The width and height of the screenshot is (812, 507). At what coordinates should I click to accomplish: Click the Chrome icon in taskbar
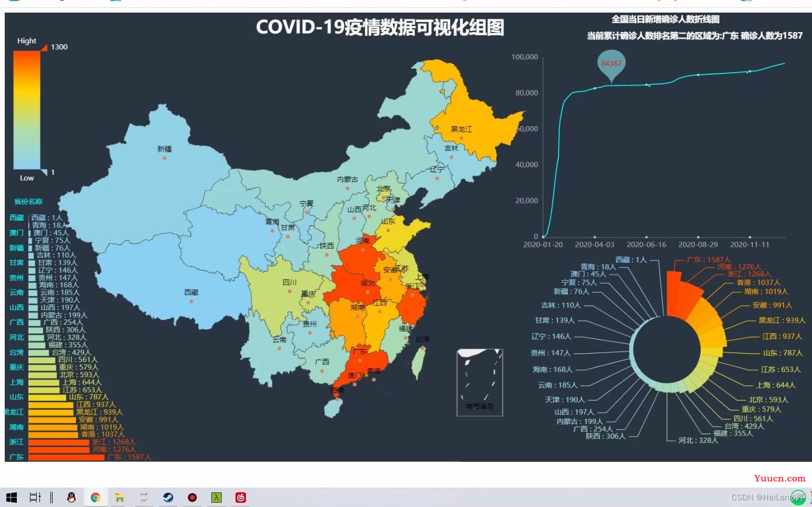(x=95, y=498)
